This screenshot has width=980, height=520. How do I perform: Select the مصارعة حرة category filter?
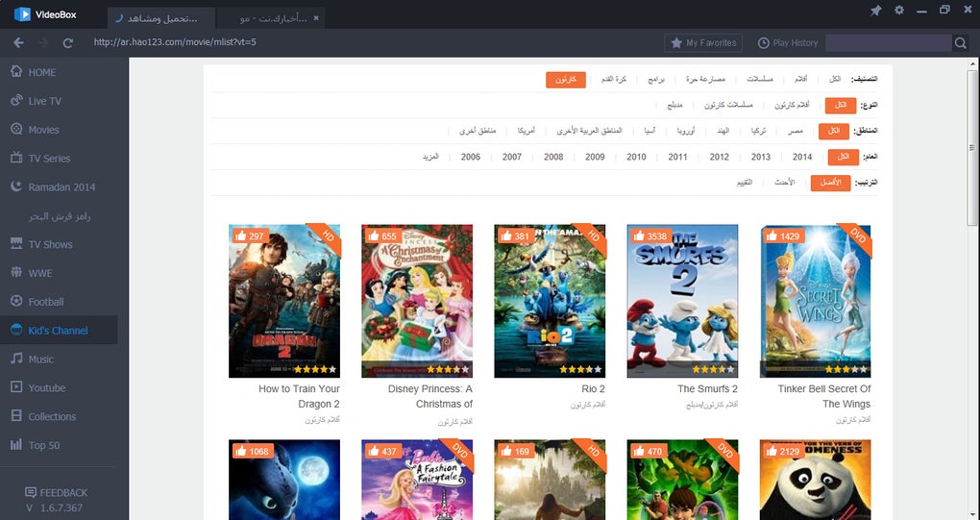705,80
